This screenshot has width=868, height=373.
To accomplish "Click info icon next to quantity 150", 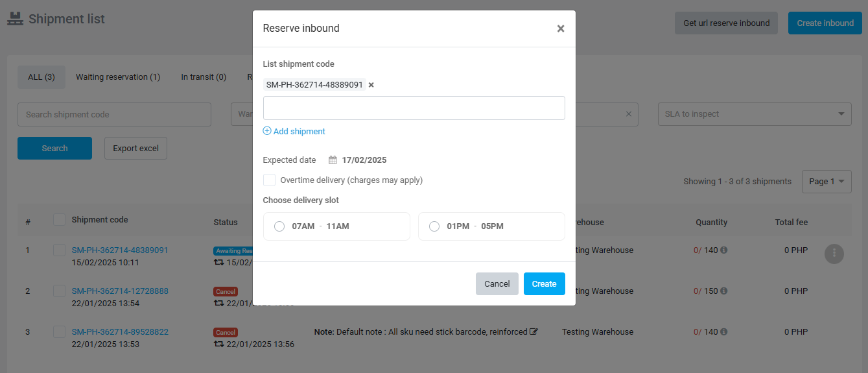I will (x=724, y=291).
